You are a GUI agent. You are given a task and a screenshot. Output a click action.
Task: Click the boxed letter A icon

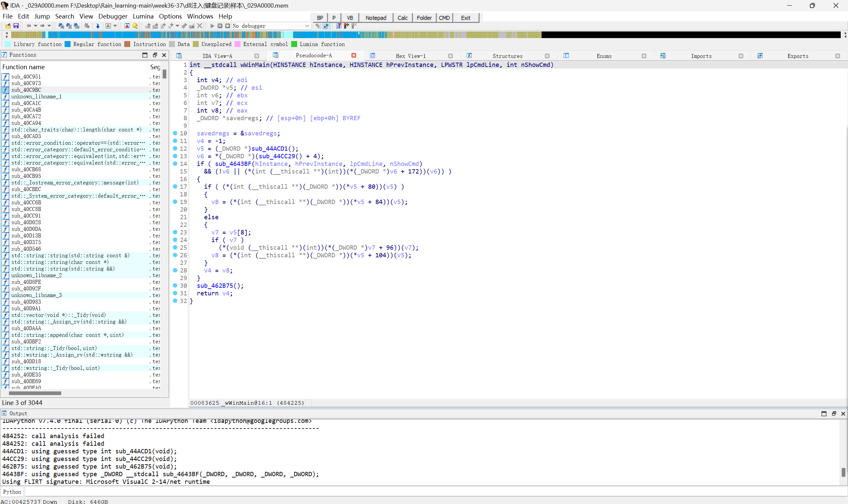pos(108,26)
